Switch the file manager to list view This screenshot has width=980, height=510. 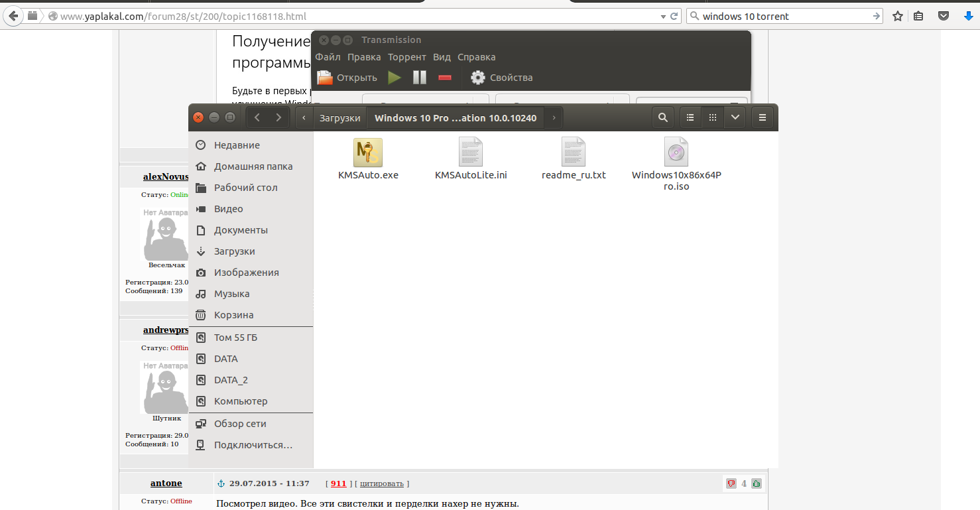coord(690,118)
